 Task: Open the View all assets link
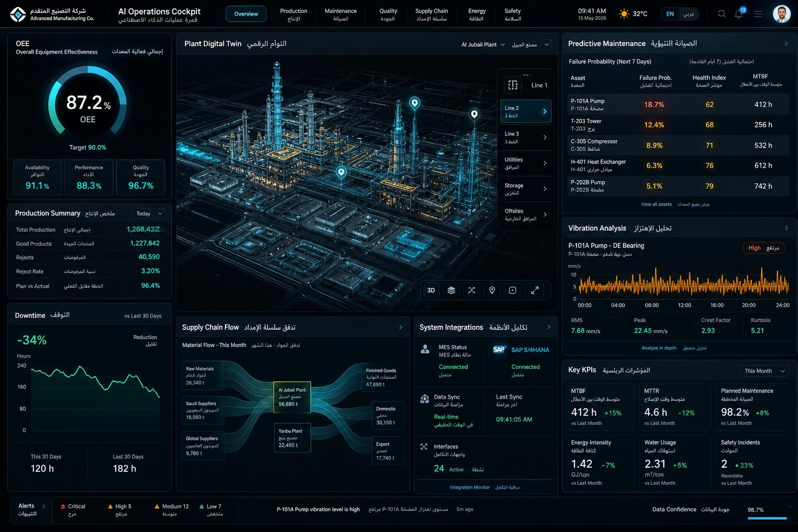(656, 204)
